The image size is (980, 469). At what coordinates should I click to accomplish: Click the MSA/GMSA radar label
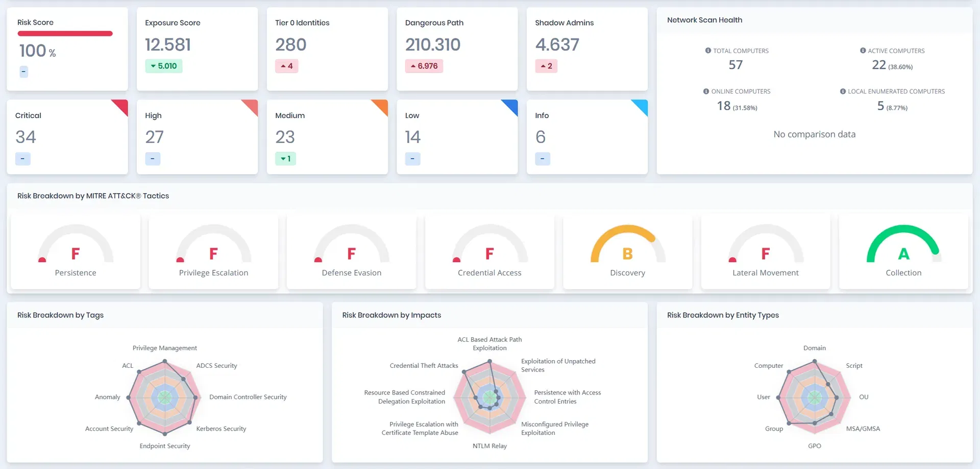tap(863, 429)
